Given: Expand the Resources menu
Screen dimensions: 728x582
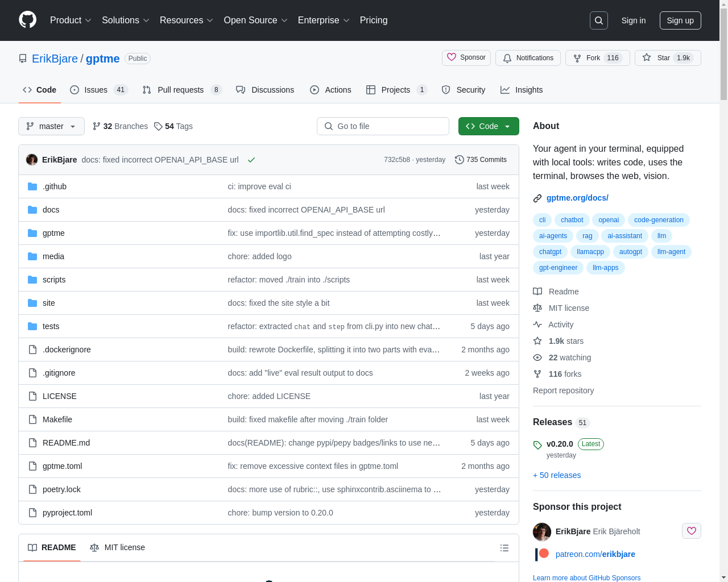Looking at the screenshot, I should pos(187,20).
